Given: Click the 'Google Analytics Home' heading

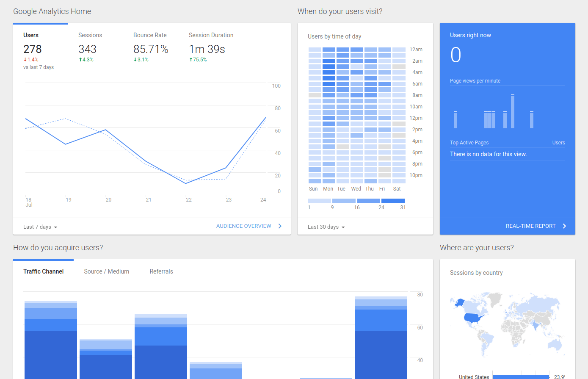Looking at the screenshot, I should tap(52, 11).
